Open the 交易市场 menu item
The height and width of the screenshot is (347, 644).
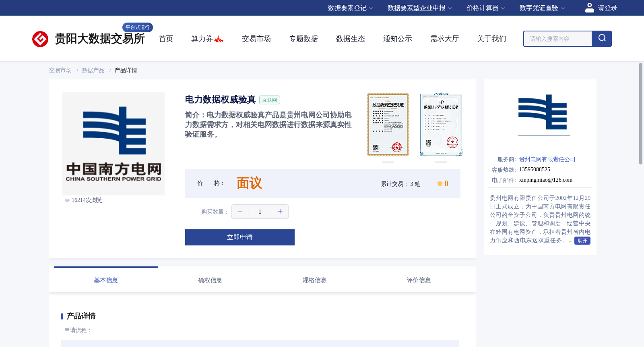(x=256, y=39)
